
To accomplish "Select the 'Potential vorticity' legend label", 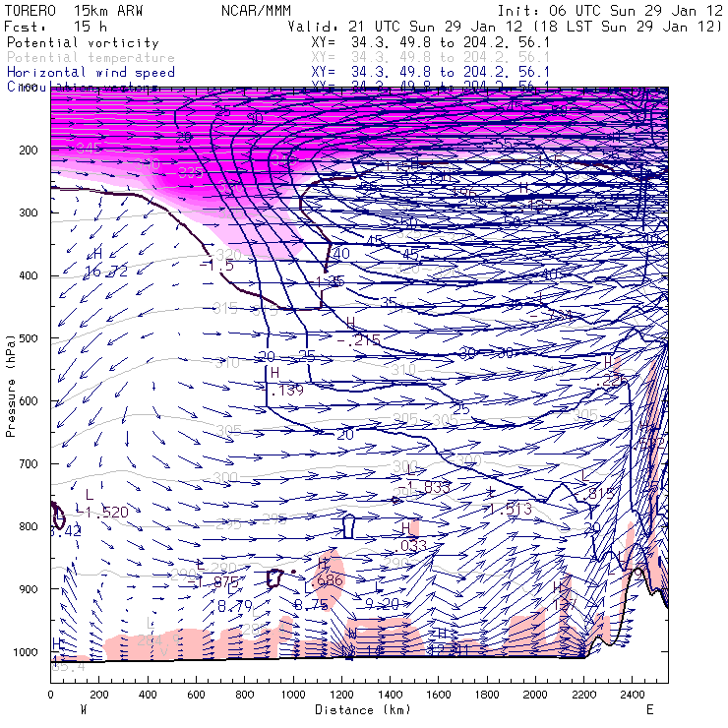I will [83, 43].
